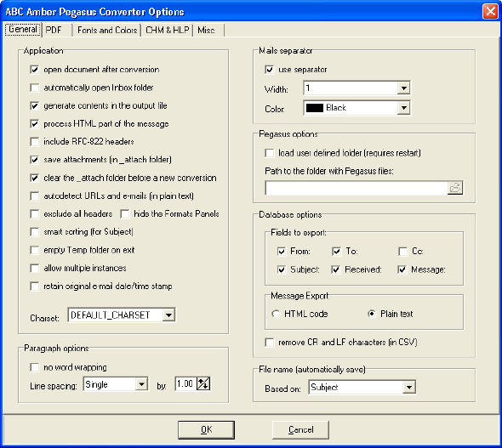This screenshot has height=448, width=502.
Task: Click the Black color swatch
Action: (315, 108)
